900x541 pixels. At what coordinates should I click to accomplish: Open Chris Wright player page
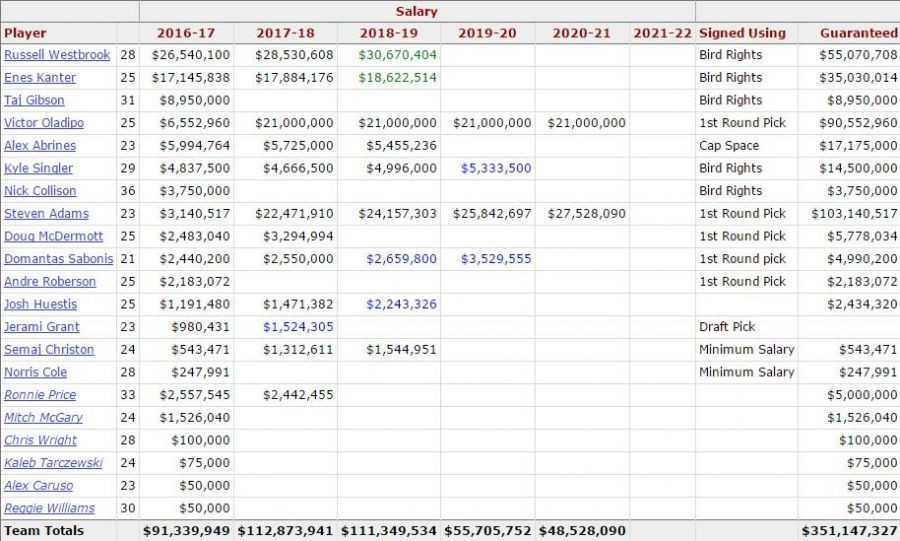40,440
